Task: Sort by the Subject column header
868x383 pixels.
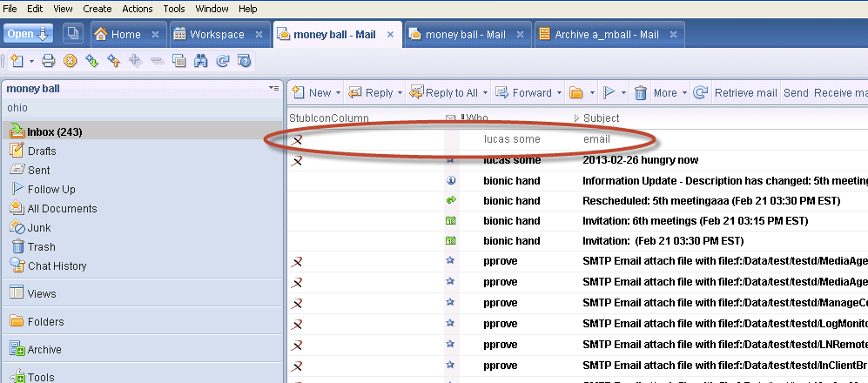Action: pyautogui.click(x=601, y=118)
